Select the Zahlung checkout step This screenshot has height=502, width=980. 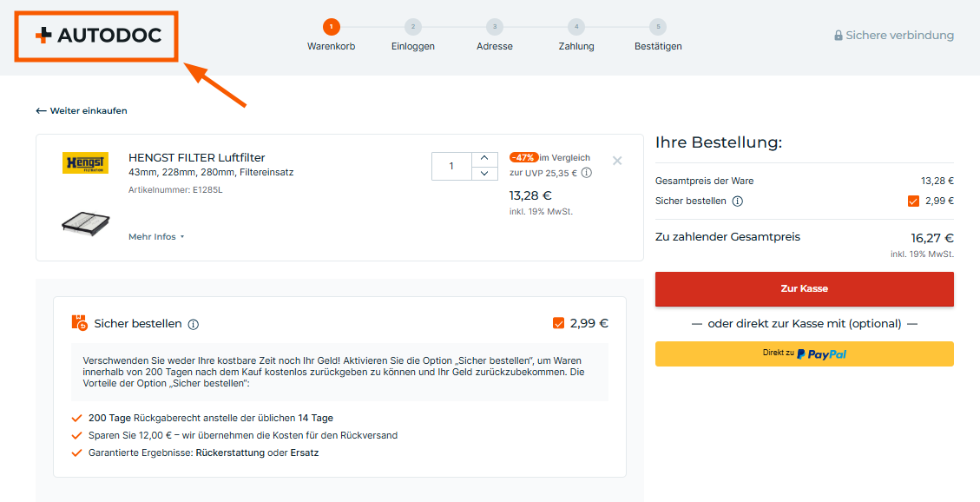576,27
